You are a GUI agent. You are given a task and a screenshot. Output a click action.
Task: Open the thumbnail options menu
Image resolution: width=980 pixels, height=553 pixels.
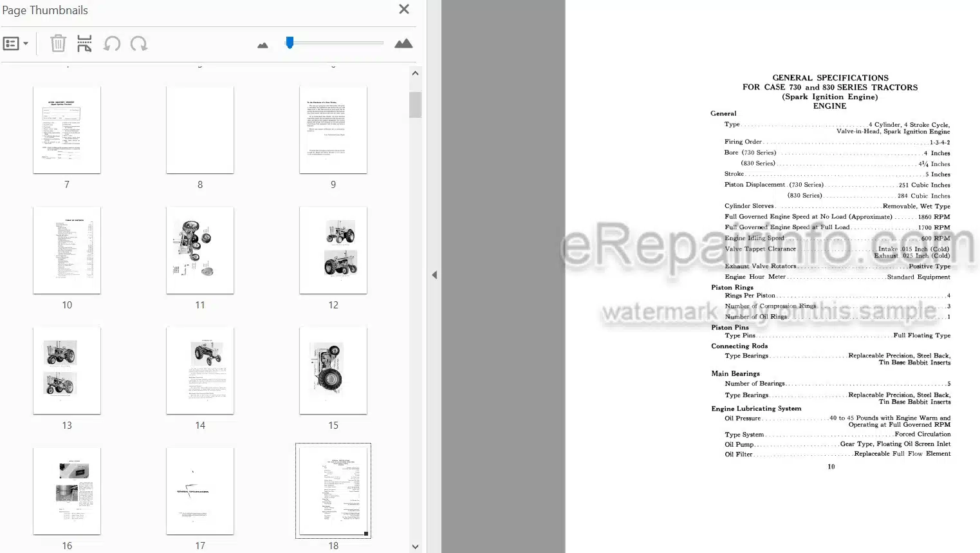(x=15, y=44)
